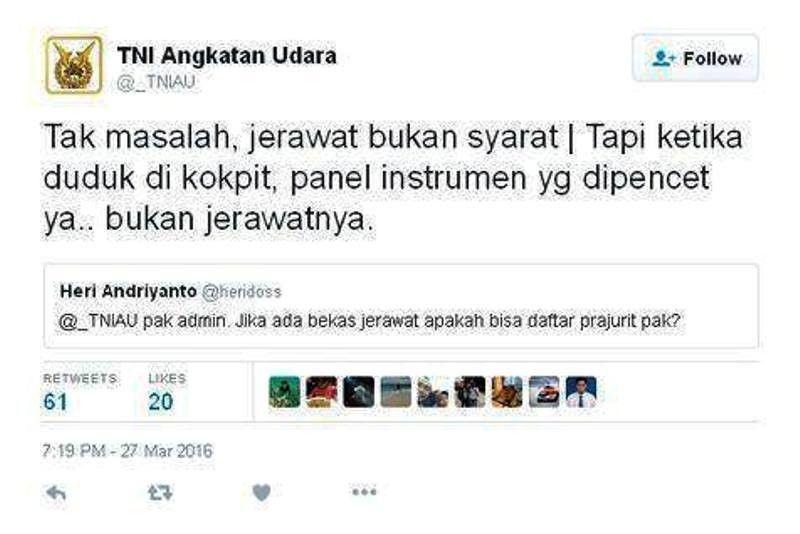
Task: Click @_TNIAU mention in quoted tweet
Action: 99,321
